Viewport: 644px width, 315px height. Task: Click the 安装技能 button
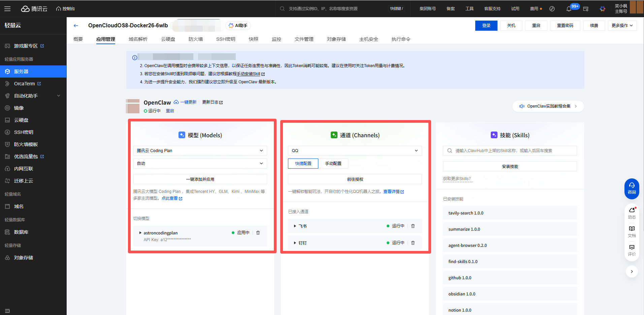pos(510,166)
